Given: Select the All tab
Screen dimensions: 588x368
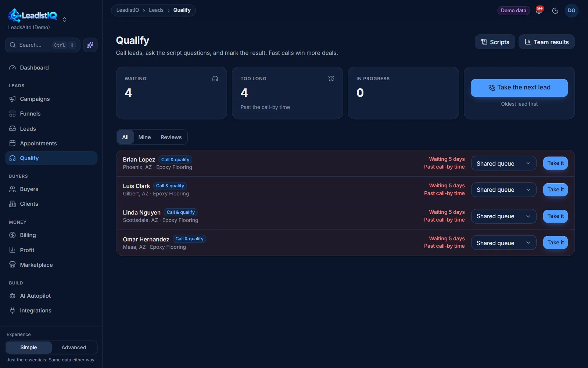Looking at the screenshot, I should (x=125, y=137).
